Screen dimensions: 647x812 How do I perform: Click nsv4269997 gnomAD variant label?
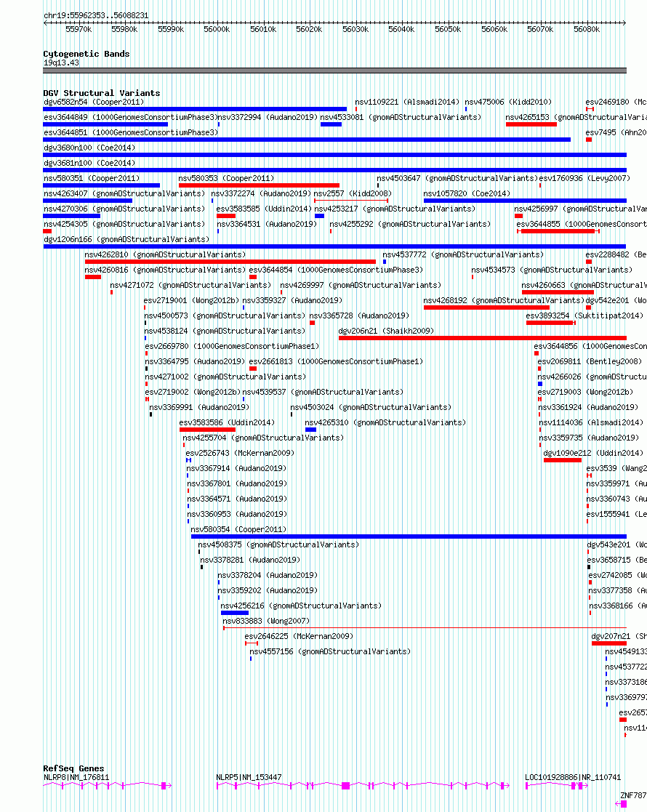[361, 285]
